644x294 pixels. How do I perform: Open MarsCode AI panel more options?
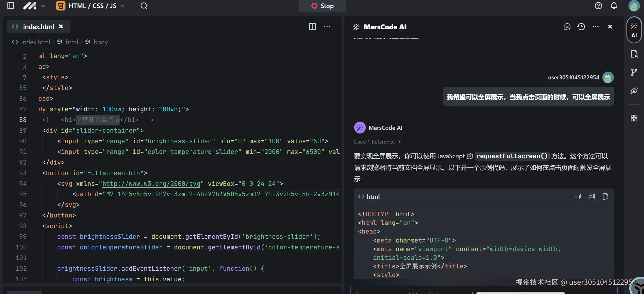pyautogui.click(x=595, y=27)
